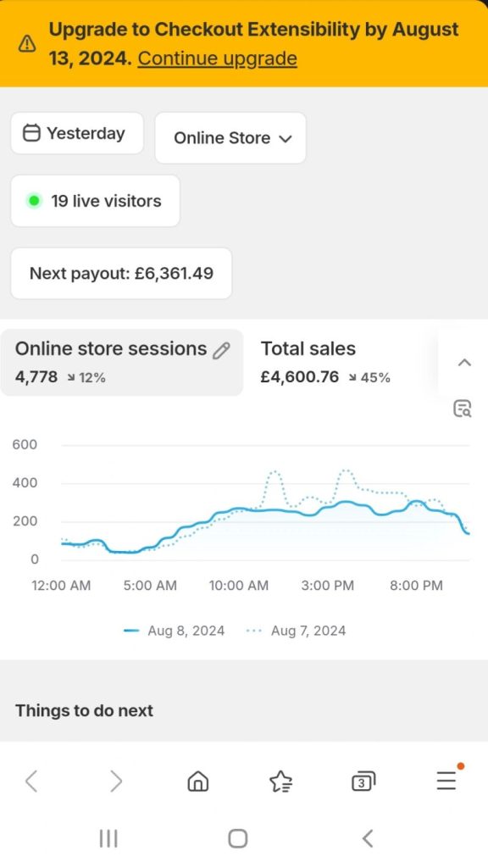Open the browser hamburger menu
The width and height of the screenshot is (488, 868).
pyautogui.click(x=447, y=781)
